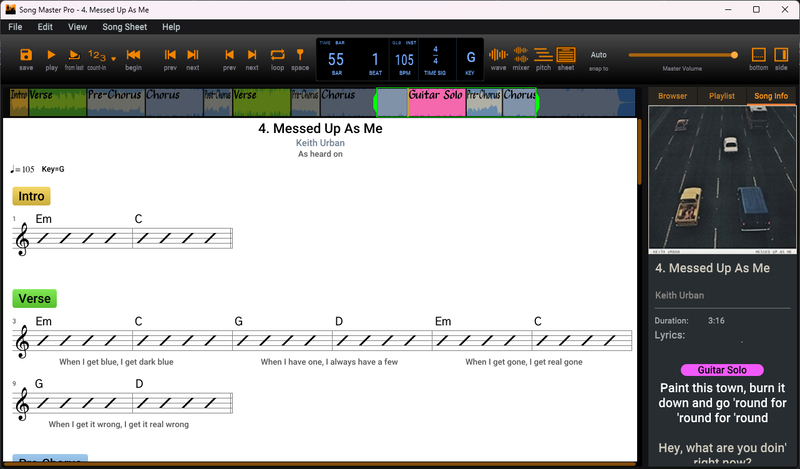Click the bar counter showing 55
800x469 pixels.
[336, 60]
